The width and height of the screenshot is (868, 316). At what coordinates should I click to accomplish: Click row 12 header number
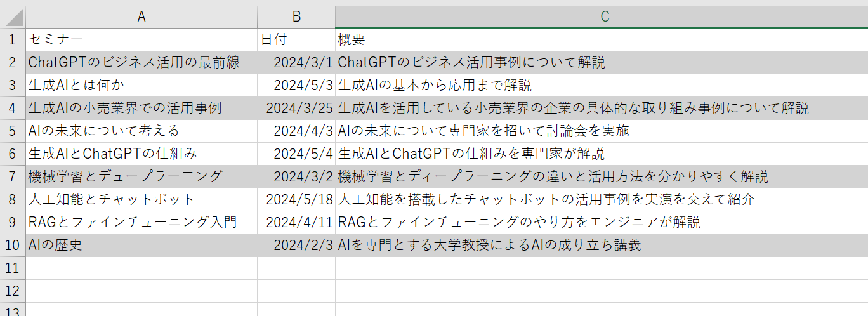click(13, 291)
